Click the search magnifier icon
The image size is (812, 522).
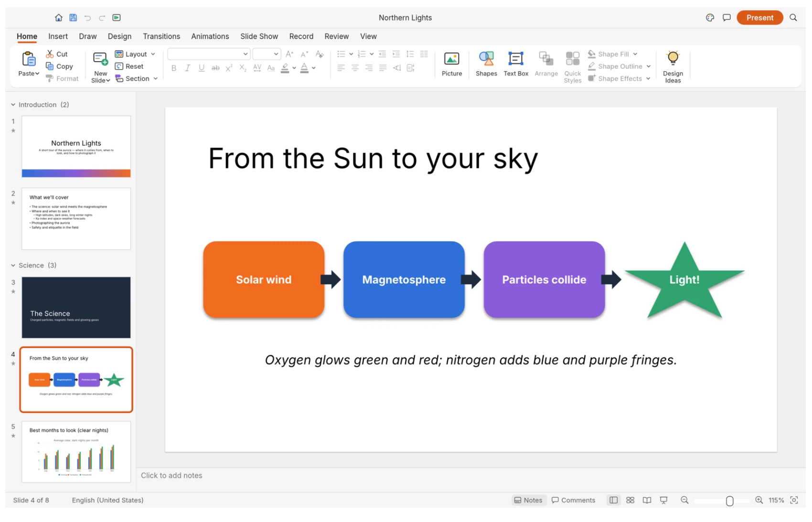793,18
